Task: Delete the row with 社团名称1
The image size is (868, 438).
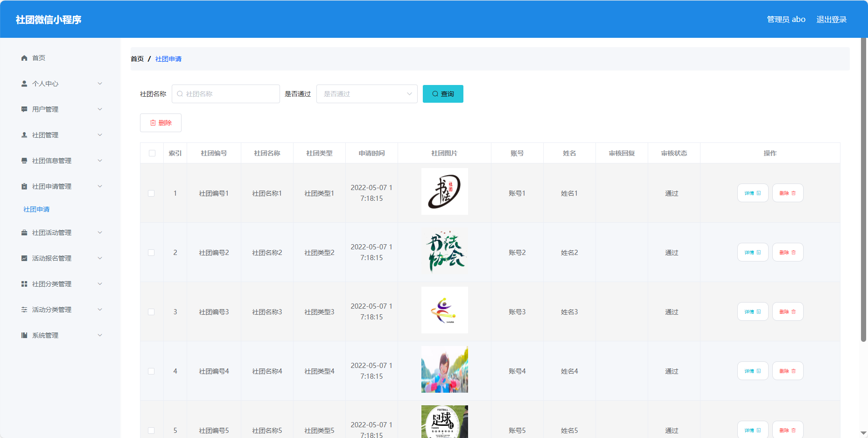Action: pos(788,193)
